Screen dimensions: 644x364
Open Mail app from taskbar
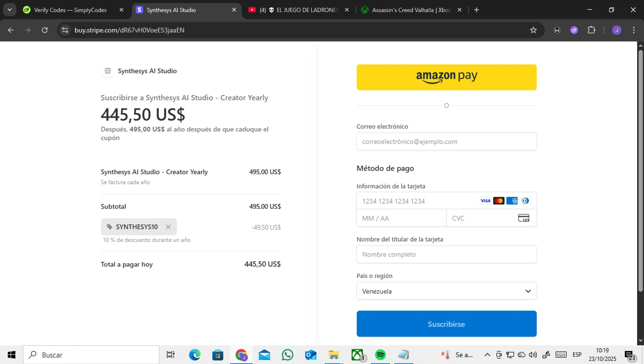point(264,355)
